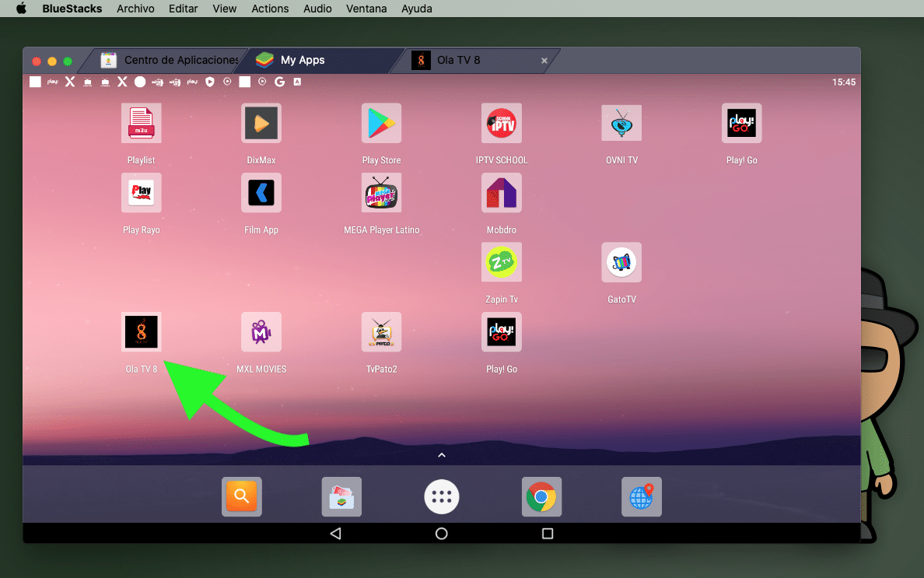Open IPTV SCHOOL

(x=501, y=123)
